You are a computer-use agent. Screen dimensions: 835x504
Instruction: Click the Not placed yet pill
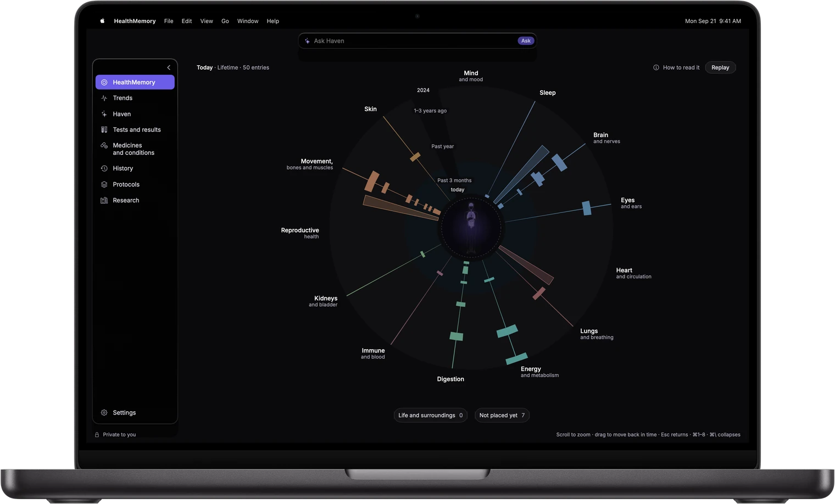502,416
